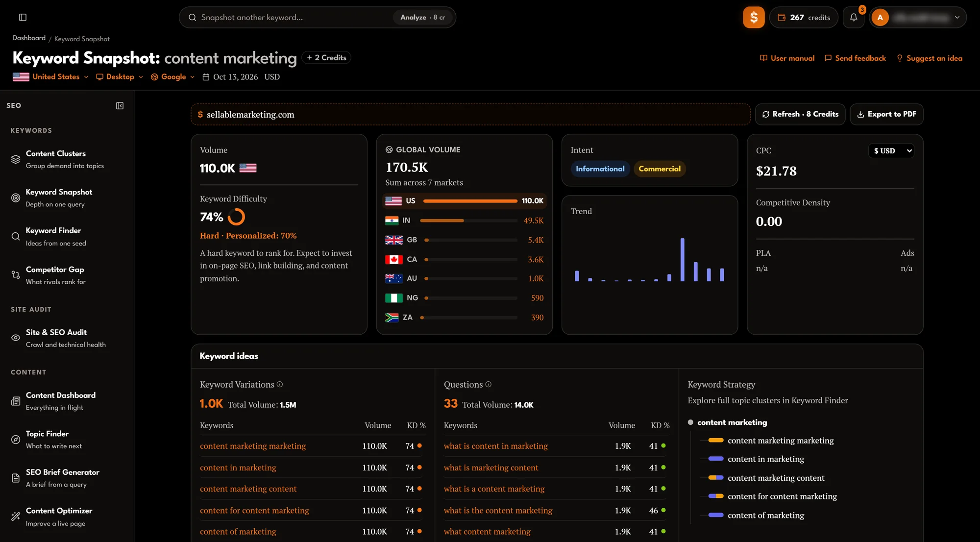This screenshot has height=542, width=980.
Task: Click Refresh 8 Credits button
Action: point(800,114)
